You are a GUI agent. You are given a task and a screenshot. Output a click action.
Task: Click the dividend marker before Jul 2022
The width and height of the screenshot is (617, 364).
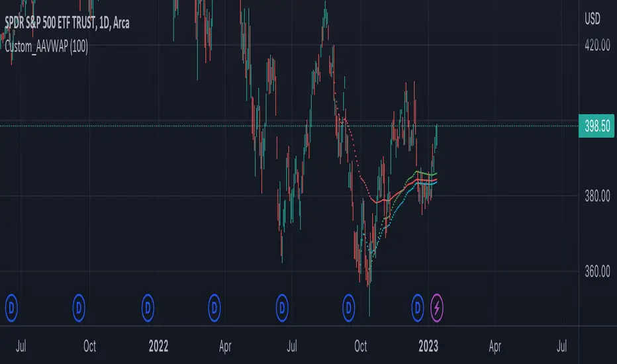(282, 308)
